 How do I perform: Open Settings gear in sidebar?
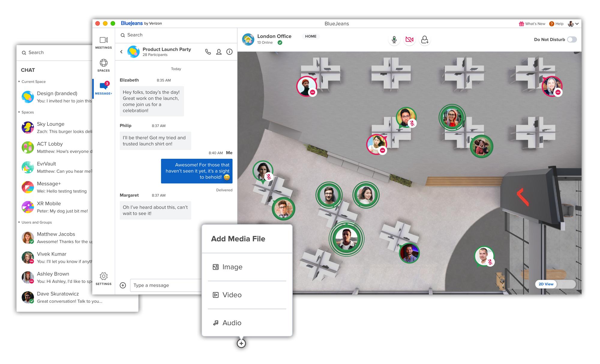(x=103, y=278)
